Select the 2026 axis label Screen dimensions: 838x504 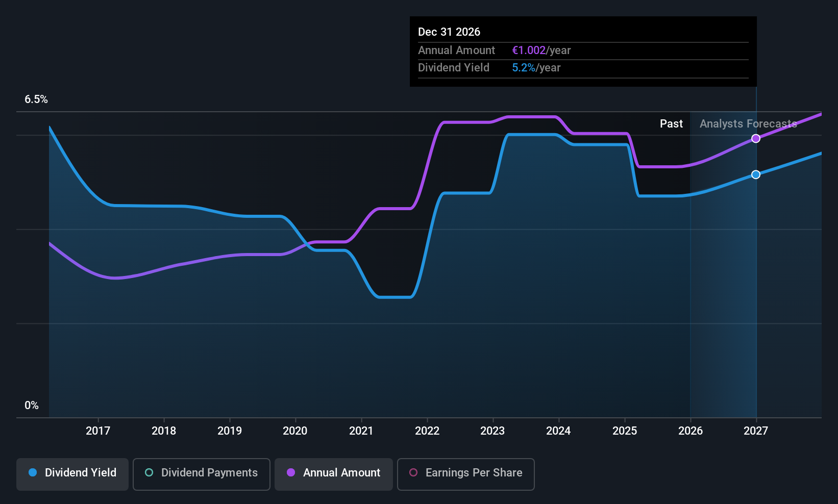pyautogui.click(x=691, y=431)
